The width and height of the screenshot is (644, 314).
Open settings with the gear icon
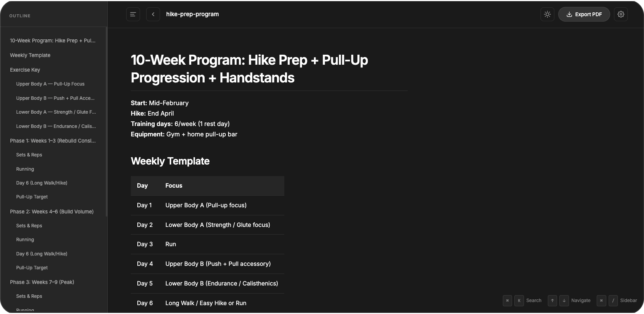[x=621, y=14]
